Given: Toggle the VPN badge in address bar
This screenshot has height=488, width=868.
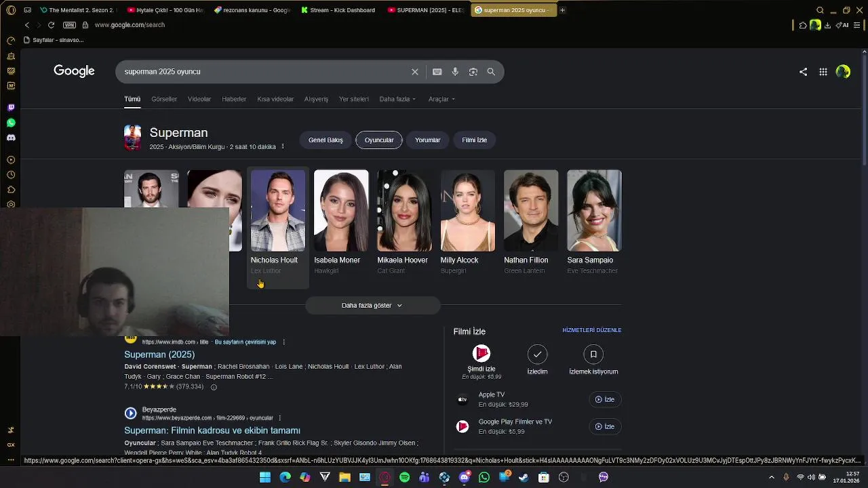Looking at the screenshot, I should (x=69, y=25).
